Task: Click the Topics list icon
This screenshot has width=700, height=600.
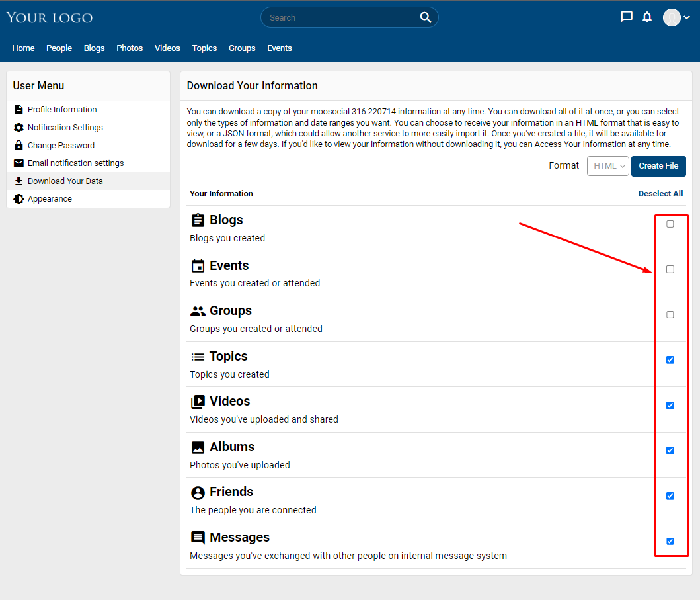Action: (198, 357)
